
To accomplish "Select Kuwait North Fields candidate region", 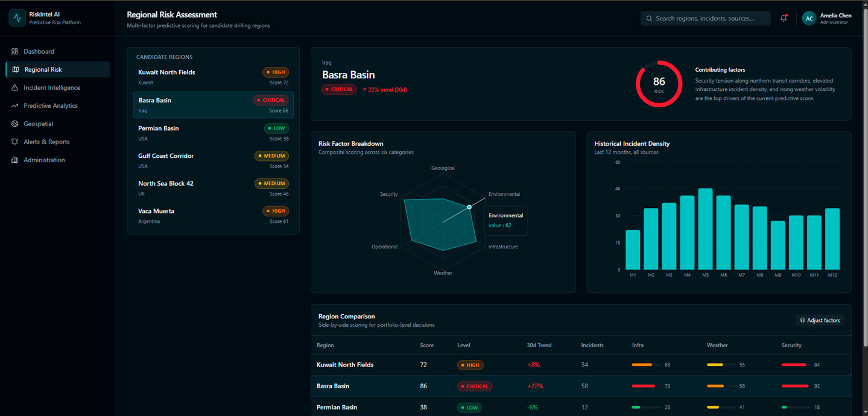I will 214,77.
